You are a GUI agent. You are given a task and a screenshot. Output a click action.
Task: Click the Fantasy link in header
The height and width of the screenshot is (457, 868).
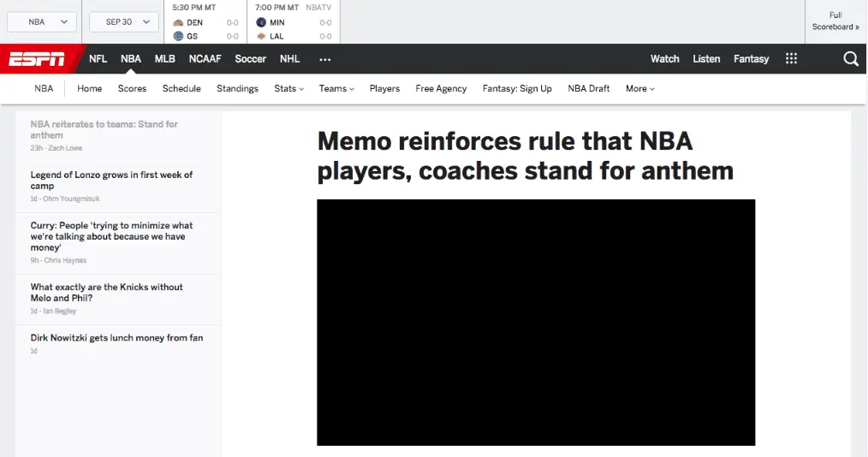click(x=751, y=59)
